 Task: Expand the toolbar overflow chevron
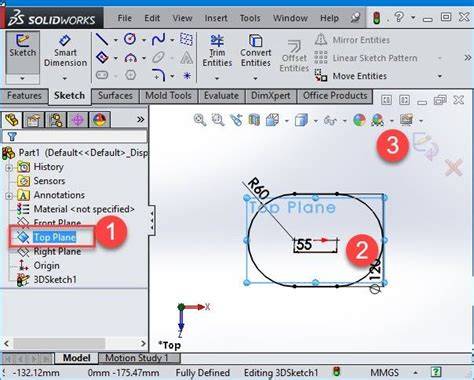point(468,58)
